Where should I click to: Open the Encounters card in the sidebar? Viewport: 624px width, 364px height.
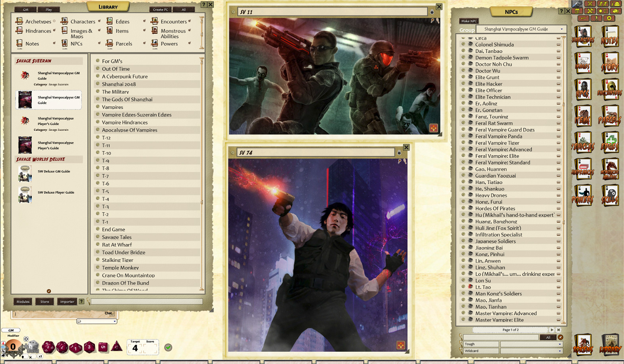click(x=610, y=90)
